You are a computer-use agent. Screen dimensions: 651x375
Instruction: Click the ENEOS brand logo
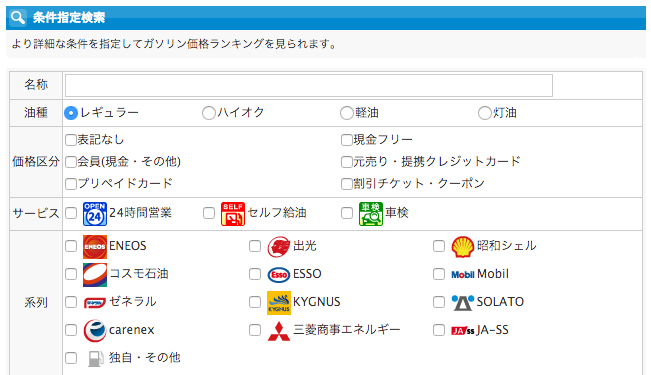click(95, 247)
